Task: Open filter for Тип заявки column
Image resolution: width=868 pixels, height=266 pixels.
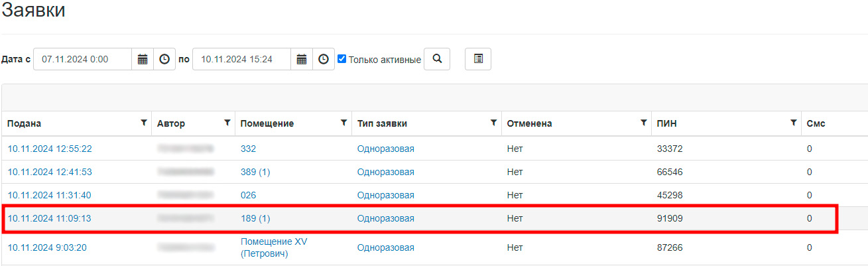Action: pos(493,123)
